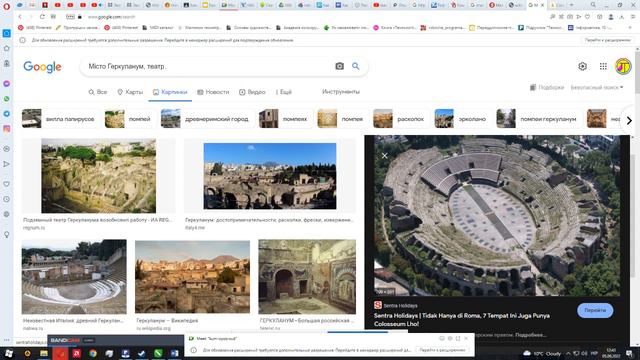Open the speed dial grid icon near reload
Viewport: 640px width, 360px height.
pyautogui.click(x=53, y=17)
